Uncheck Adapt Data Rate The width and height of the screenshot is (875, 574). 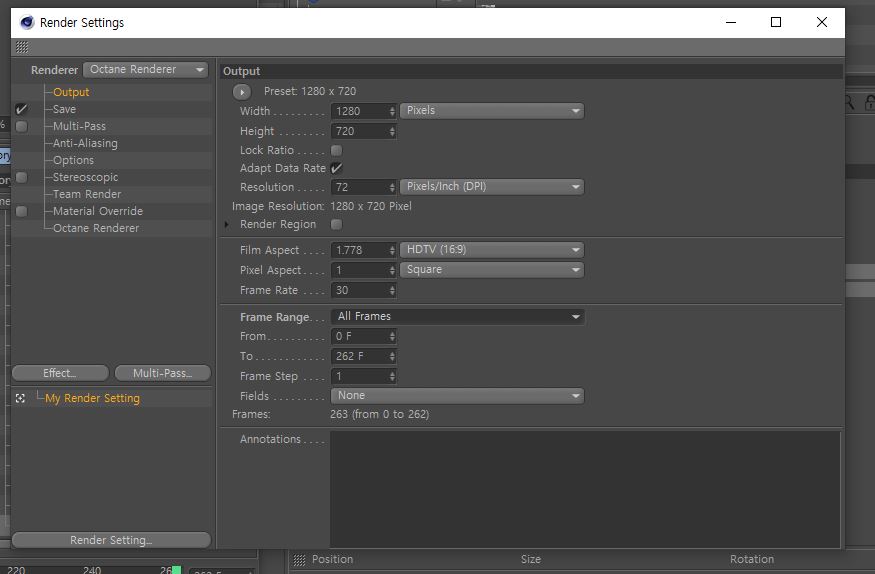pyautogui.click(x=336, y=168)
